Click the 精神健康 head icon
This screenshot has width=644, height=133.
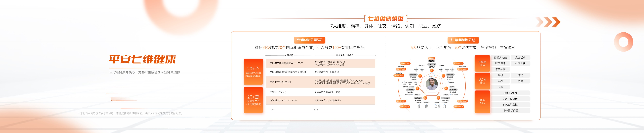point(438,98)
